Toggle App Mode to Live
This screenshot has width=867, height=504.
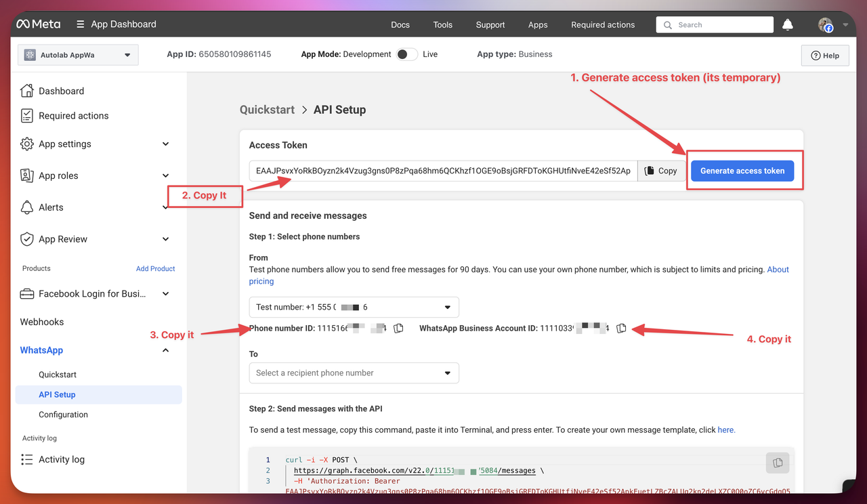point(406,54)
